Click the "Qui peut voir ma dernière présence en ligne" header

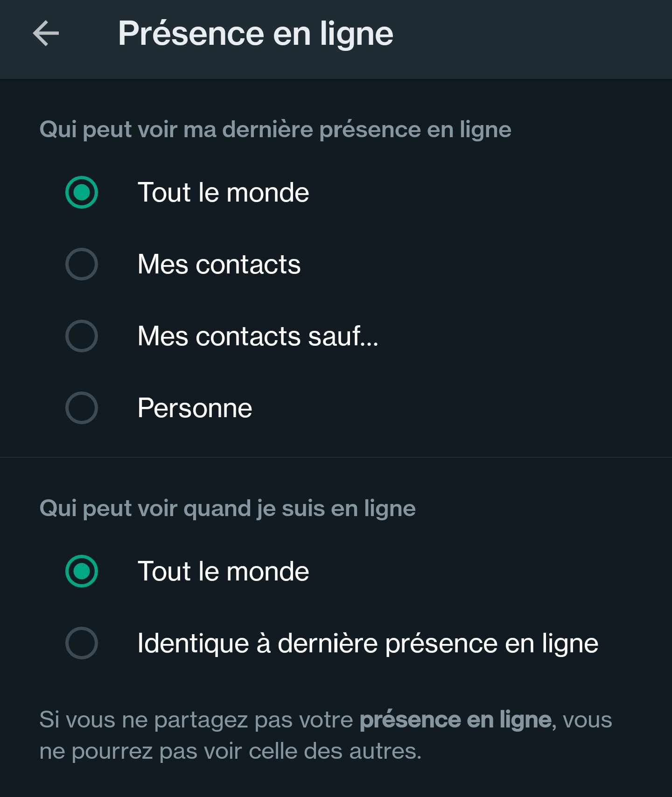(275, 129)
